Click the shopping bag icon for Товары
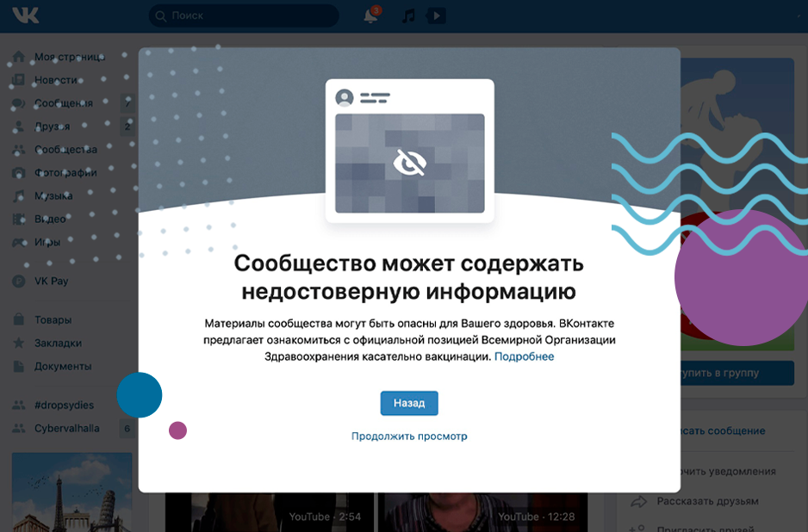Viewport: 808px width, 532px height. point(19,319)
